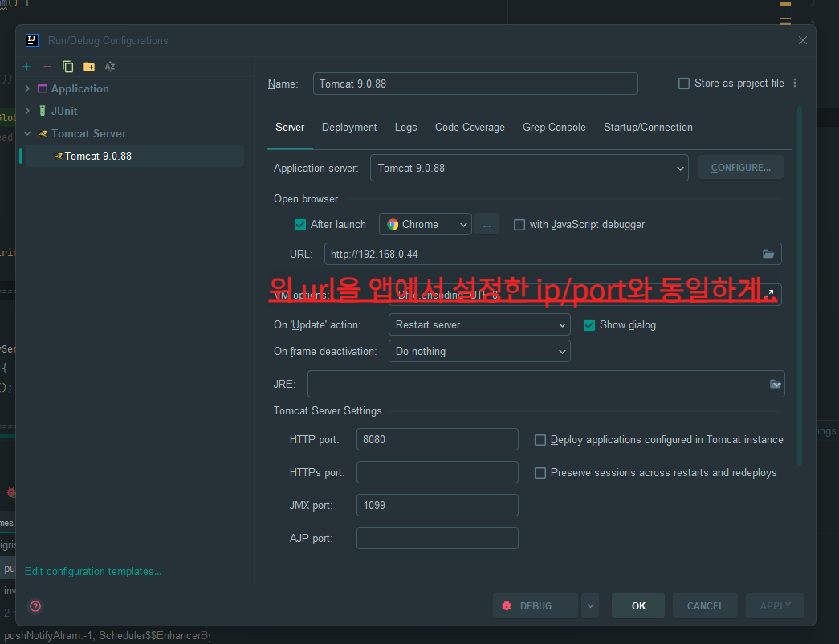Viewport: 839px width, 644px height.
Task: Click the HTTP port field
Action: tap(437, 439)
